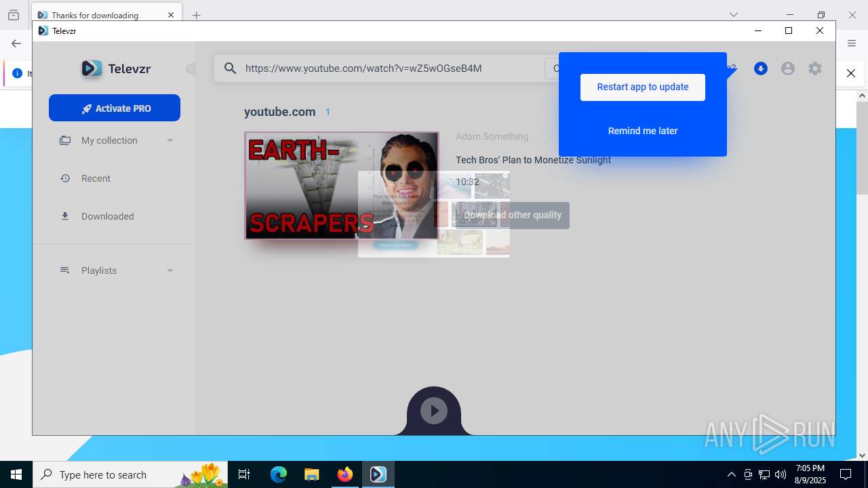This screenshot has height=488, width=868.
Task: Expand the My collection dropdown arrow
Action: pos(170,140)
